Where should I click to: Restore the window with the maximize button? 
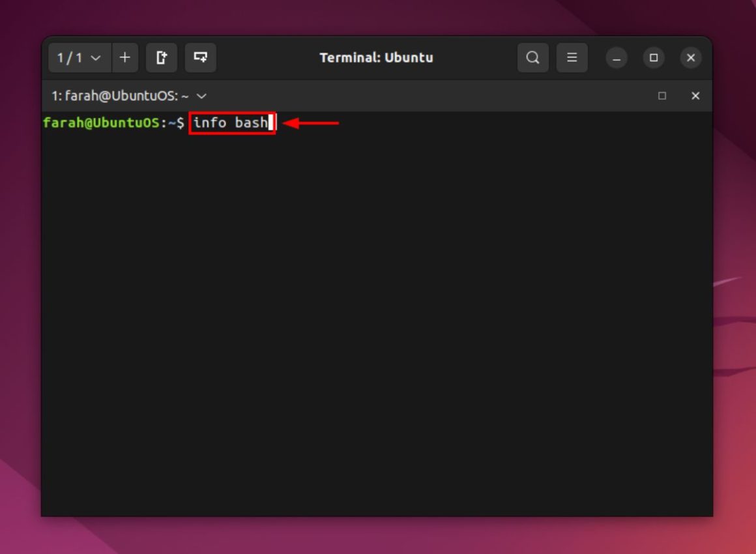pyautogui.click(x=653, y=57)
